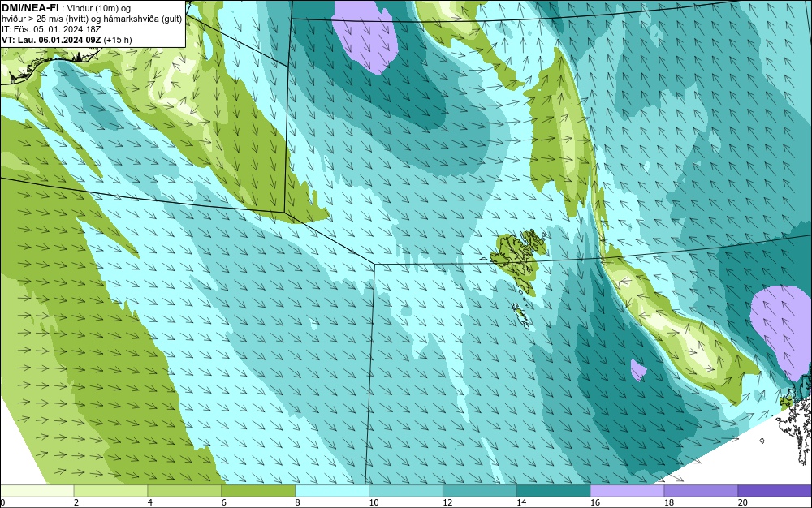
Task: Click the legend value label '16'
Action: click(595, 502)
